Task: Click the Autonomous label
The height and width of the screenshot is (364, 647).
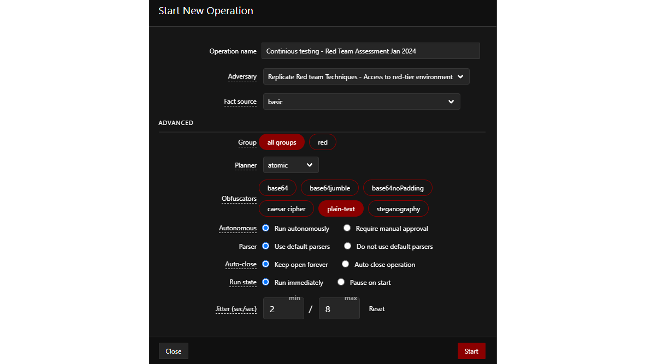Action: click(x=238, y=228)
